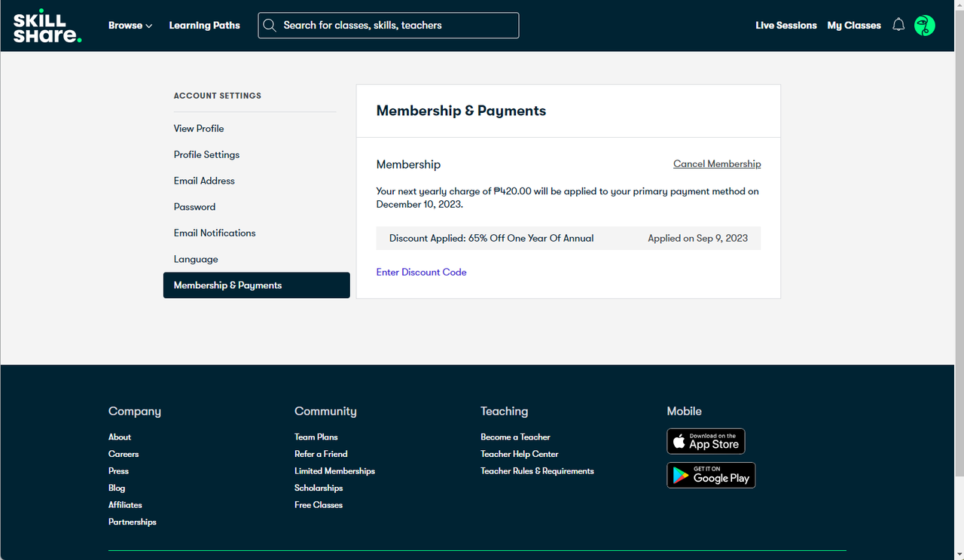Open the Google Play download badge
The height and width of the screenshot is (560, 964).
[711, 475]
